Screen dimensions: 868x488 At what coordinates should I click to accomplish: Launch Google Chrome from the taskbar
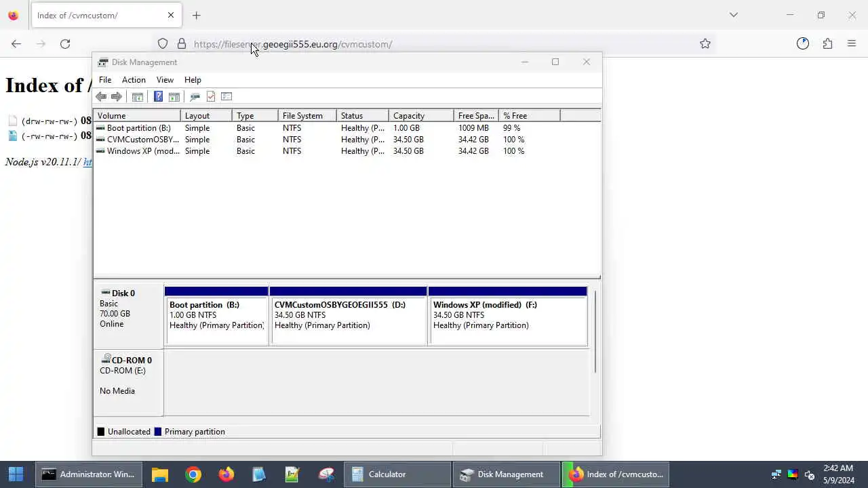[193, 474]
